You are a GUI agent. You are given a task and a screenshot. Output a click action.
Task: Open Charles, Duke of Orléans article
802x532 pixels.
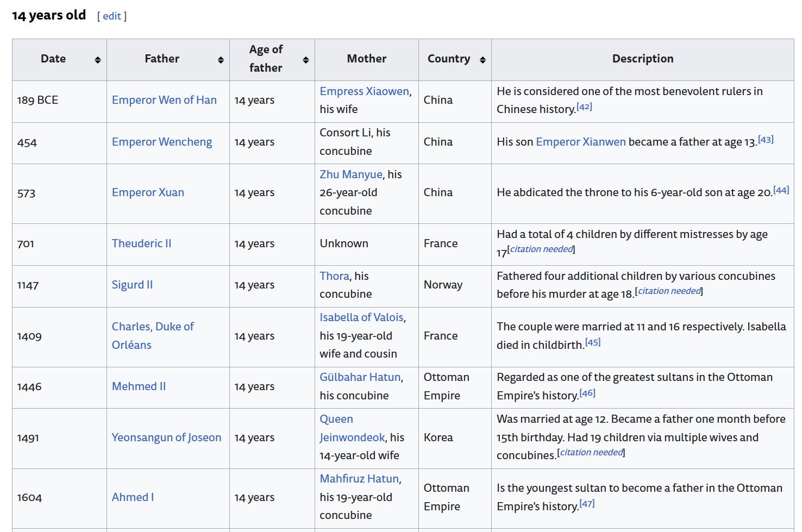pos(153,335)
